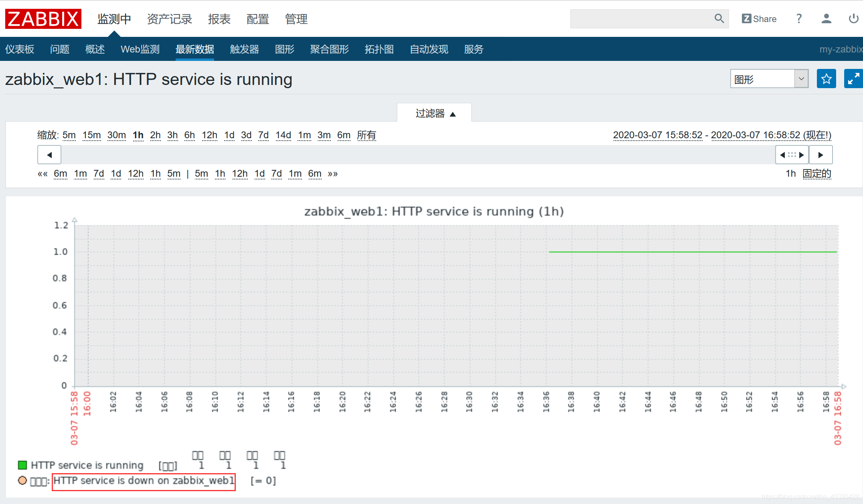Open the help question mark icon

coord(799,18)
